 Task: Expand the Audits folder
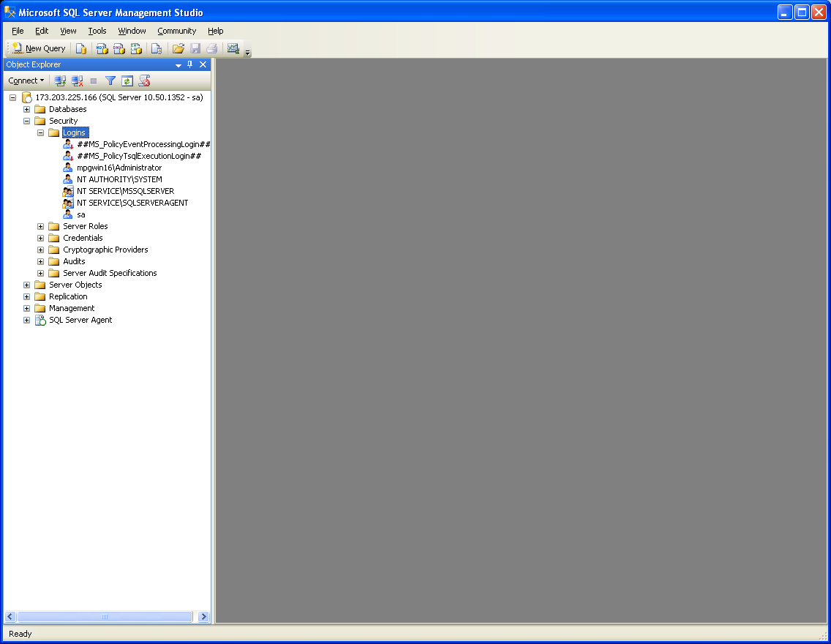40,261
